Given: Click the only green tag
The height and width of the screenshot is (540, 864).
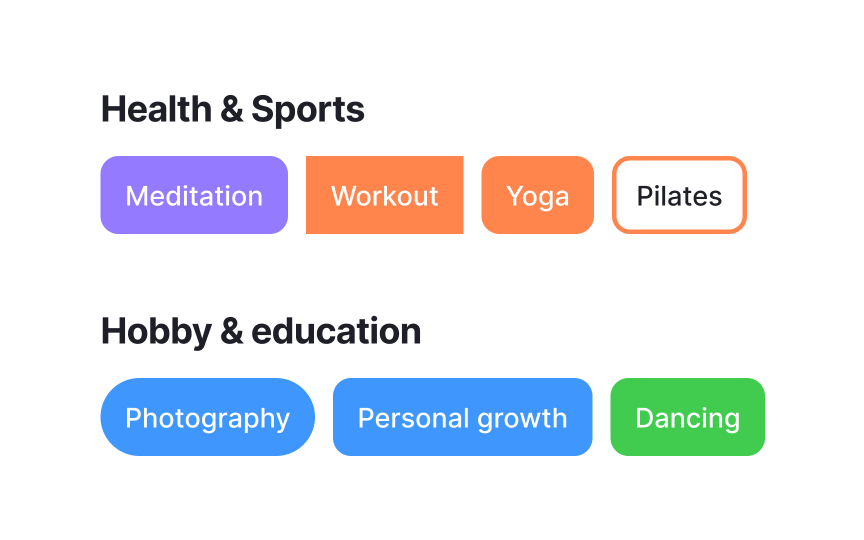Looking at the screenshot, I should point(688,417).
